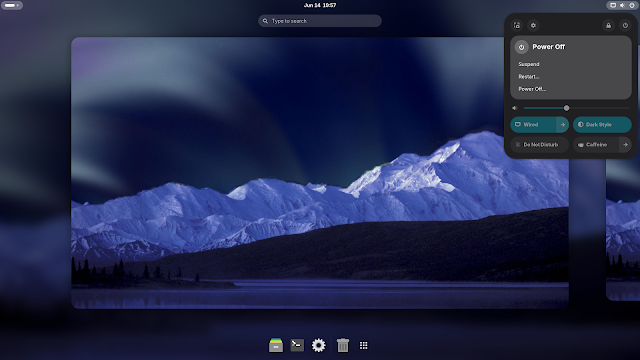The height and width of the screenshot is (360, 640).
Task: Expand the Wired network arrow submenu
Action: pyautogui.click(x=563, y=124)
